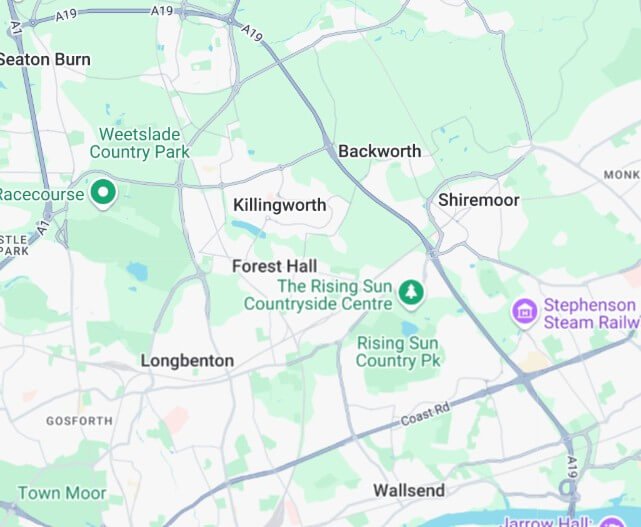
Task: Click the Racecourse text label
Action: (42, 194)
